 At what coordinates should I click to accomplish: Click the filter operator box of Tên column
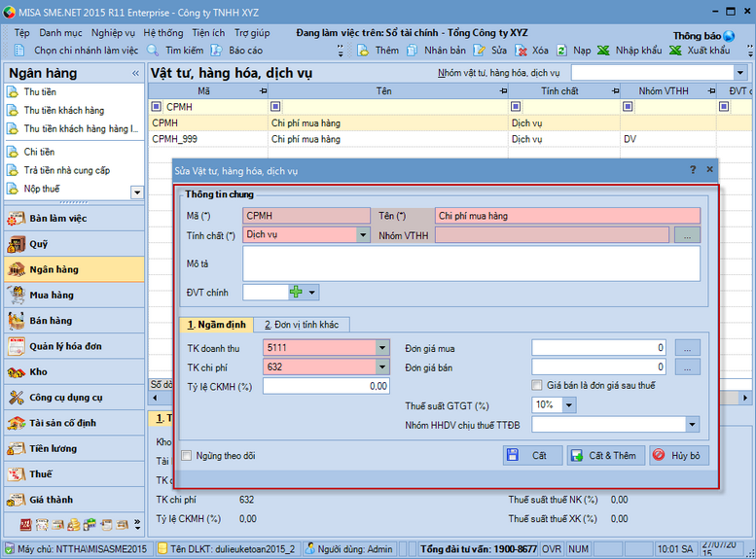[x=275, y=107]
